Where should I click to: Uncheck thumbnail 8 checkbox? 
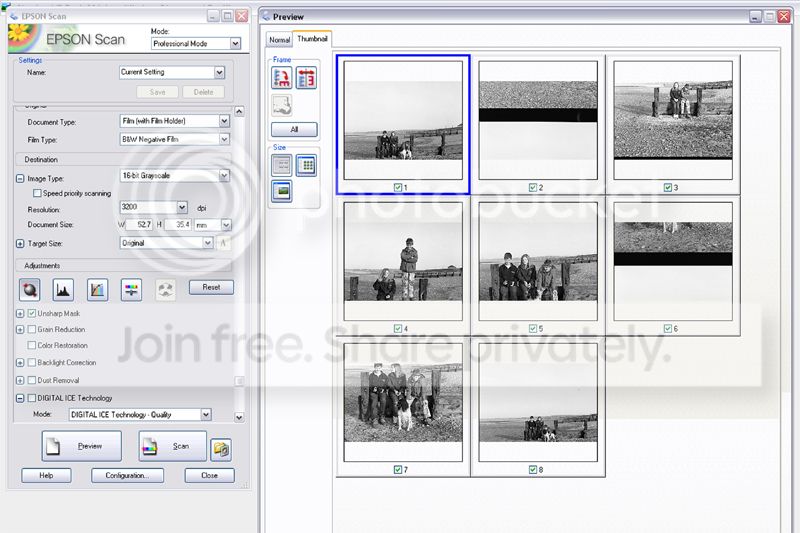(x=533, y=469)
